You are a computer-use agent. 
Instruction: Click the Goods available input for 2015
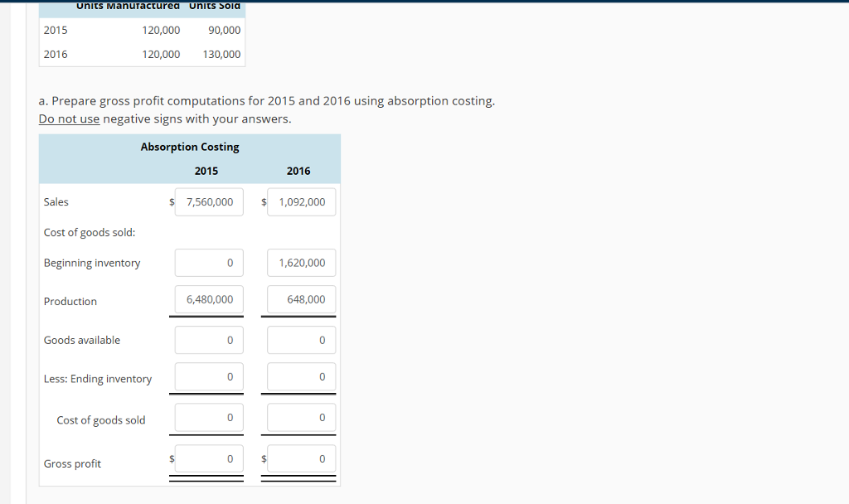(208, 339)
